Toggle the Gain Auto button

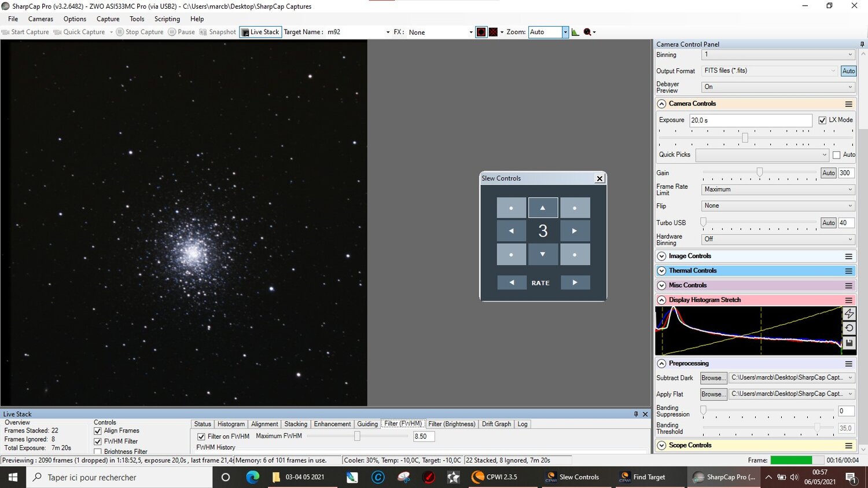tap(829, 173)
